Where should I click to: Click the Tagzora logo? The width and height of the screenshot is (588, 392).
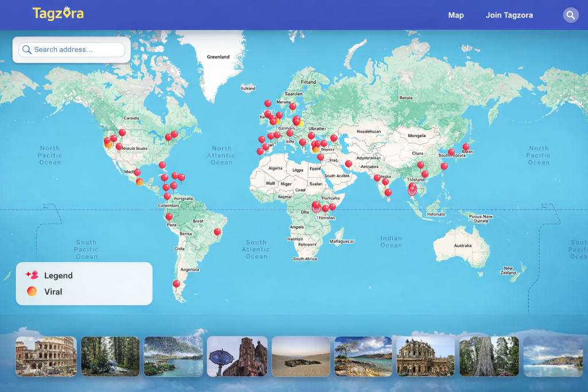[58, 14]
